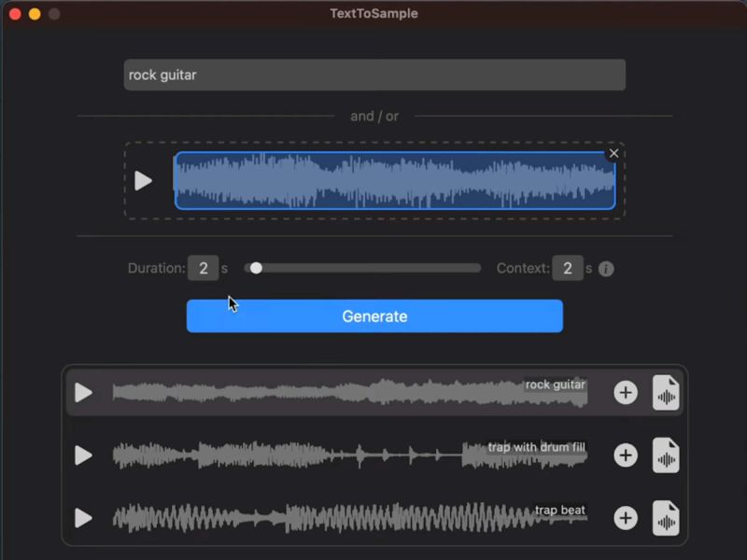The image size is (747, 560).
Task: Click the play triangle for the uploaded reference audio
Action: [x=145, y=180]
